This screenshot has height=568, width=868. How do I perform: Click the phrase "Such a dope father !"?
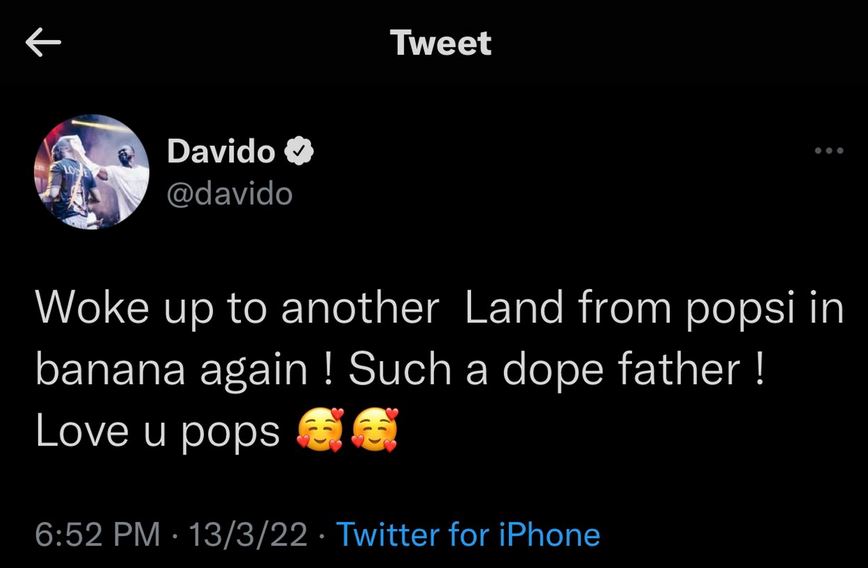coord(558,370)
